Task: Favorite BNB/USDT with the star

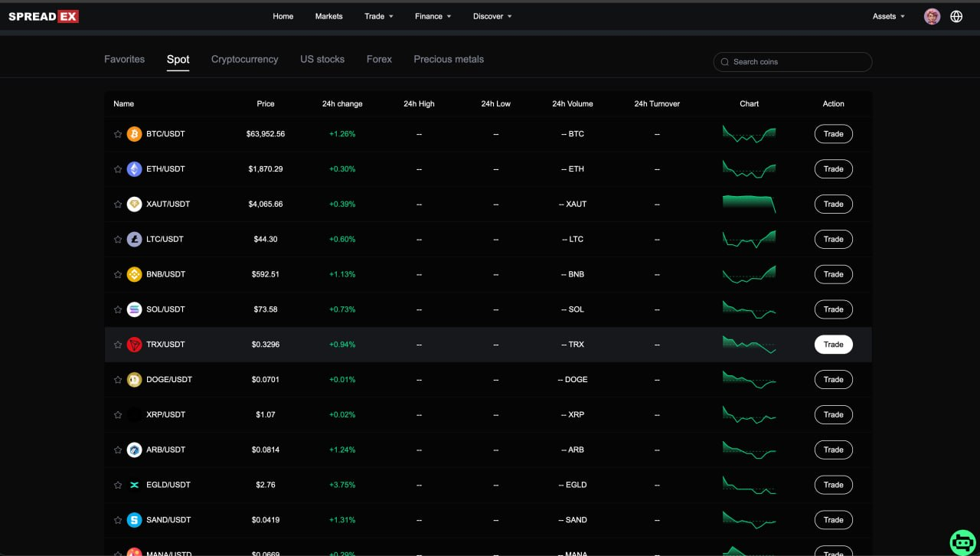Action: (x=118, y=274)
